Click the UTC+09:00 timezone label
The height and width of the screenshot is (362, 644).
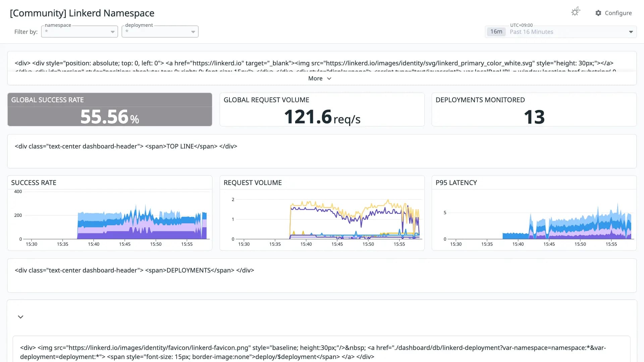tap(521, 25)
